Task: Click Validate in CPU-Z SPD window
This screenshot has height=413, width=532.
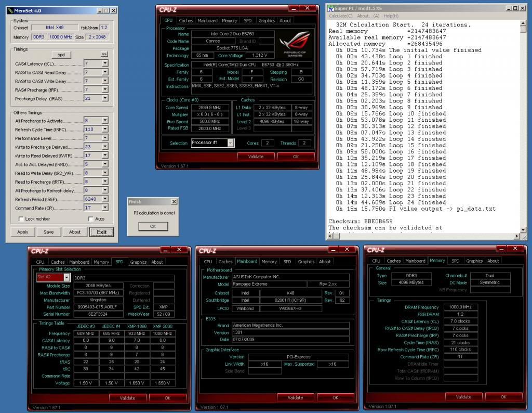Action: tap(128, 398)
